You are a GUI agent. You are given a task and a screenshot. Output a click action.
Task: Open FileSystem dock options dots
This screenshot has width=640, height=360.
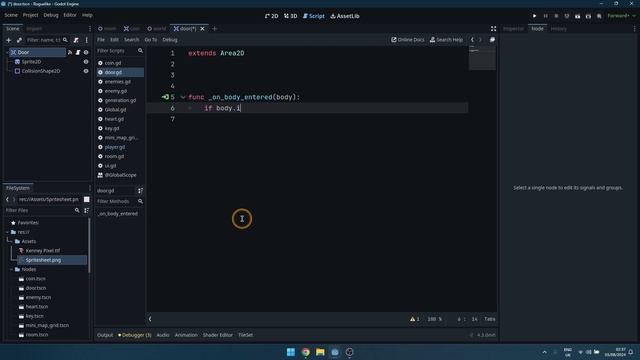(x=90, y=188)
